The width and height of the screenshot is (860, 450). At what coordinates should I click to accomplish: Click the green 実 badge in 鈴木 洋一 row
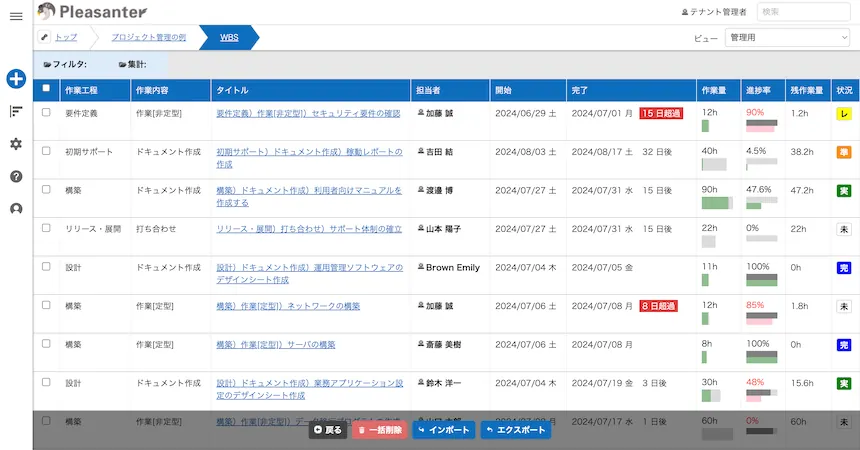click(844, 383)
